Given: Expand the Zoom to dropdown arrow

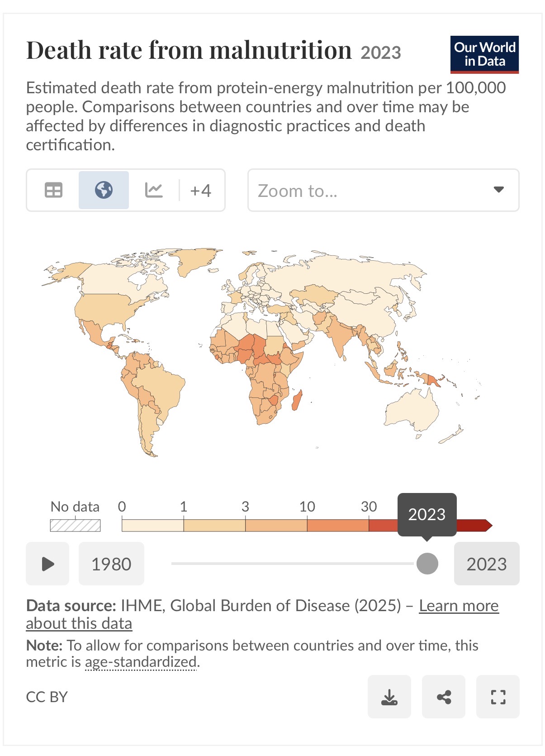Looking at the screenshot, I should click(x=498, y=190).
